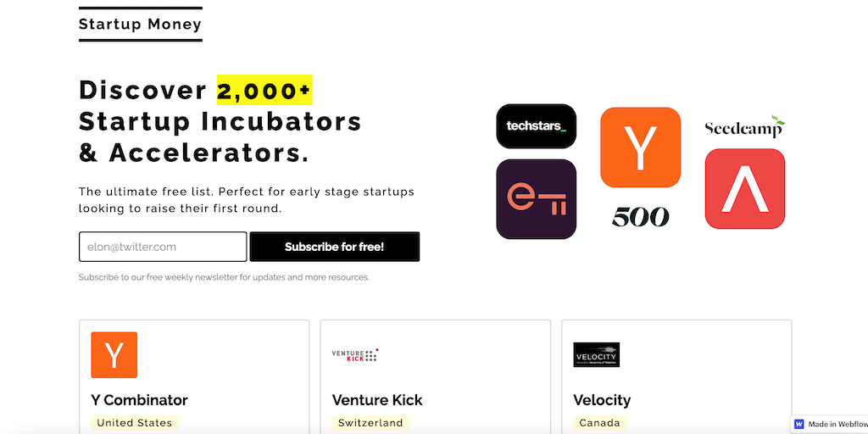Click the dark purple Entrepreneur First logo
868x434 pixels.
tap(536, 198)
